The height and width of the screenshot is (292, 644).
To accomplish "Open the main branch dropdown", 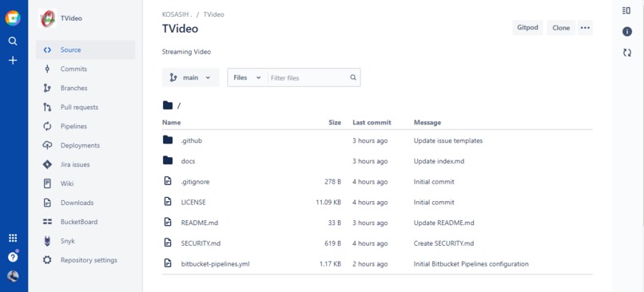I will click(191, 77).
